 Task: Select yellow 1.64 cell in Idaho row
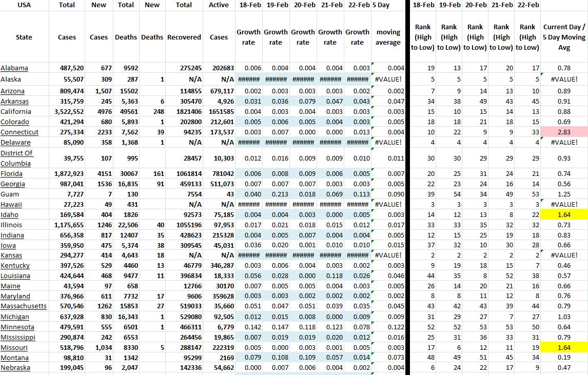click(x=564, y=214)
